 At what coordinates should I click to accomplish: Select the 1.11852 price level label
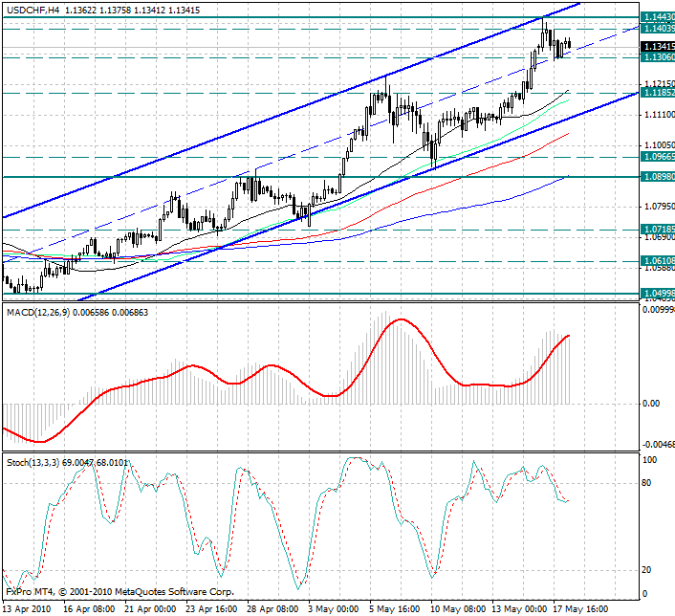658,93
